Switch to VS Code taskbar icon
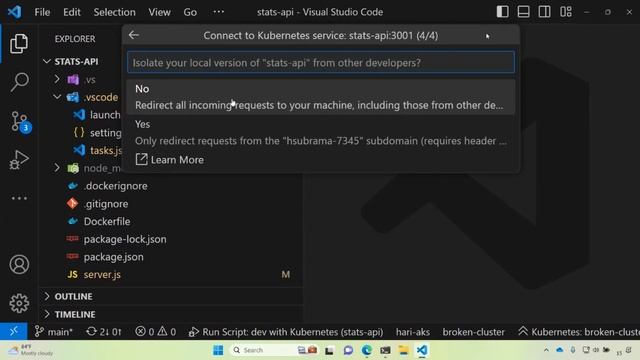640x360 pixels. point(422,350)
